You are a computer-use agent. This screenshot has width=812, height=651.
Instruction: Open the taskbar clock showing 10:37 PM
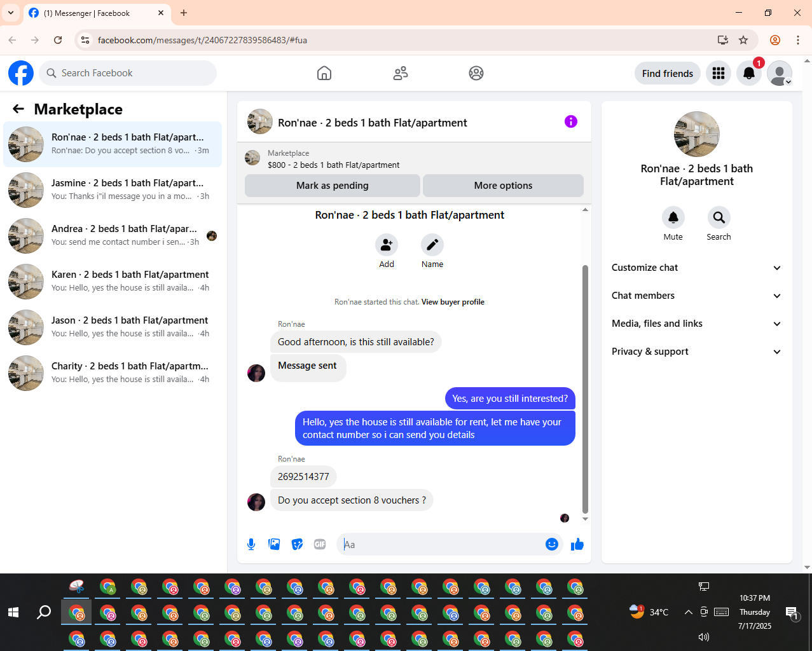pos(755,612)
